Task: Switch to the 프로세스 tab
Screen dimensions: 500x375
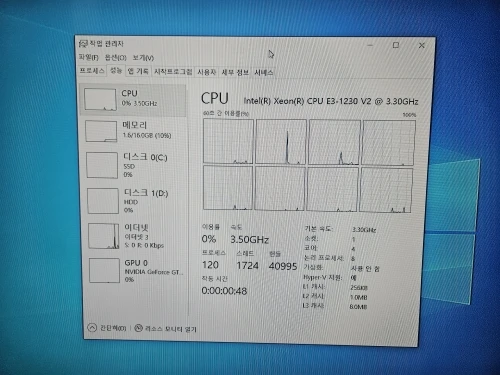Action: coord(92,71)
